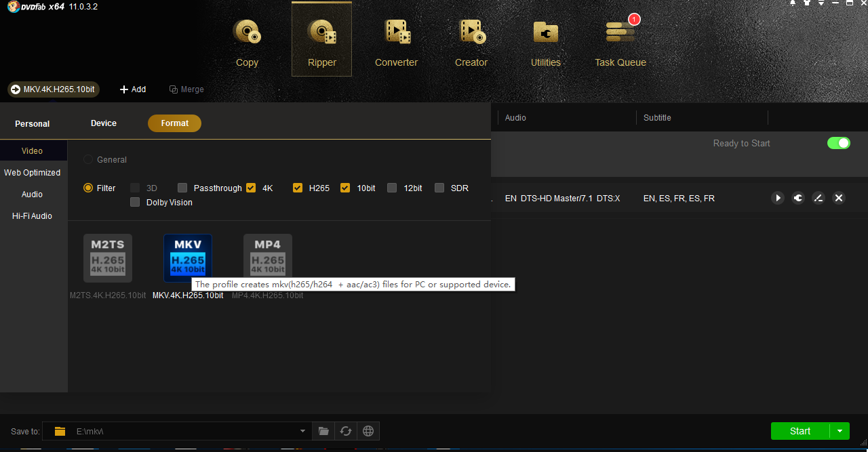Enable the Dolby Vision checkbox

coord(135,203)
